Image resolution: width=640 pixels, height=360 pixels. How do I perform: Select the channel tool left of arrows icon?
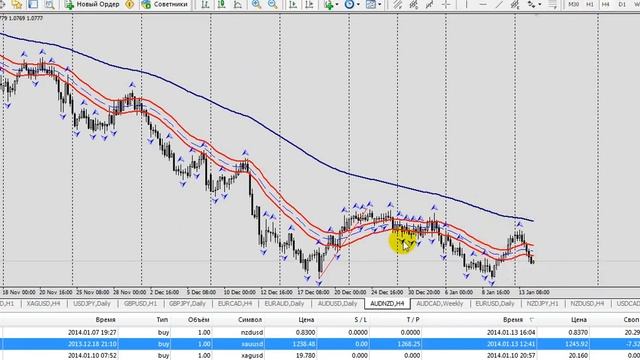515,4
